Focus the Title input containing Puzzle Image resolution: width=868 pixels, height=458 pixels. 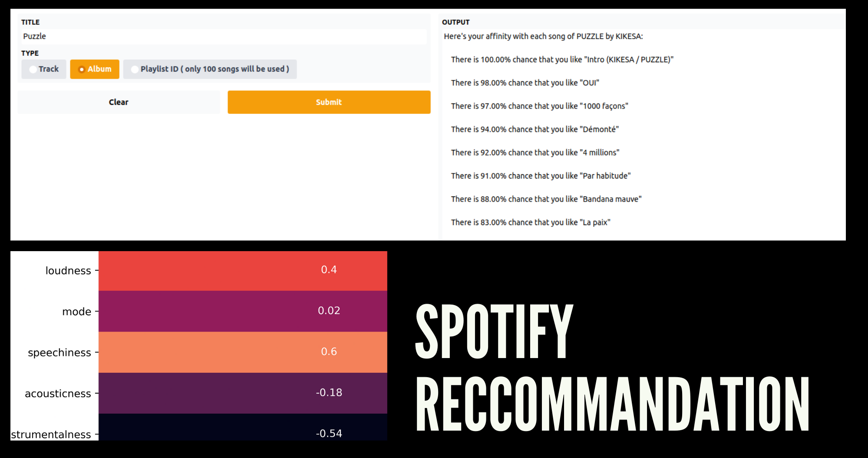click(x=224, y=37)
